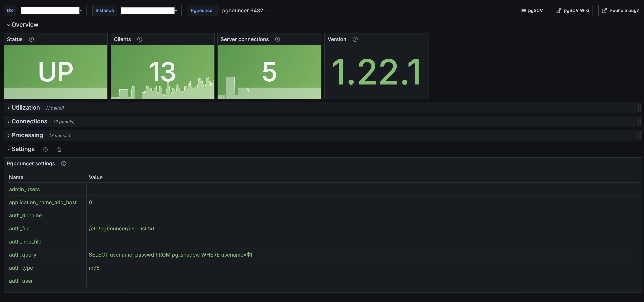Expand the Connections row
This screenshot has height=302, width=644.
coord(29,121)
